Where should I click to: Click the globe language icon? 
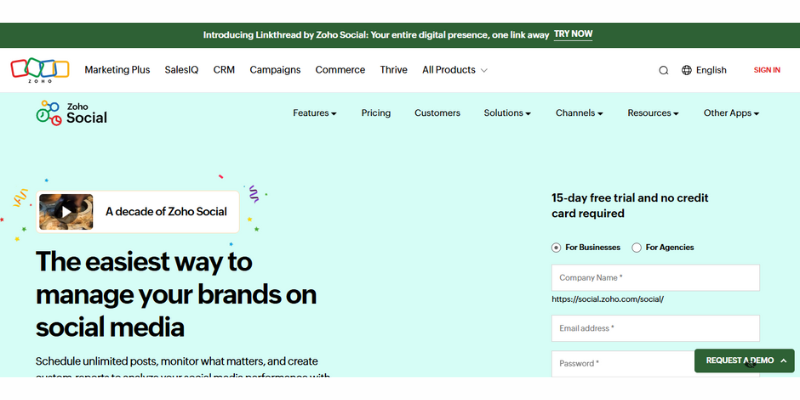click(687, 70)
